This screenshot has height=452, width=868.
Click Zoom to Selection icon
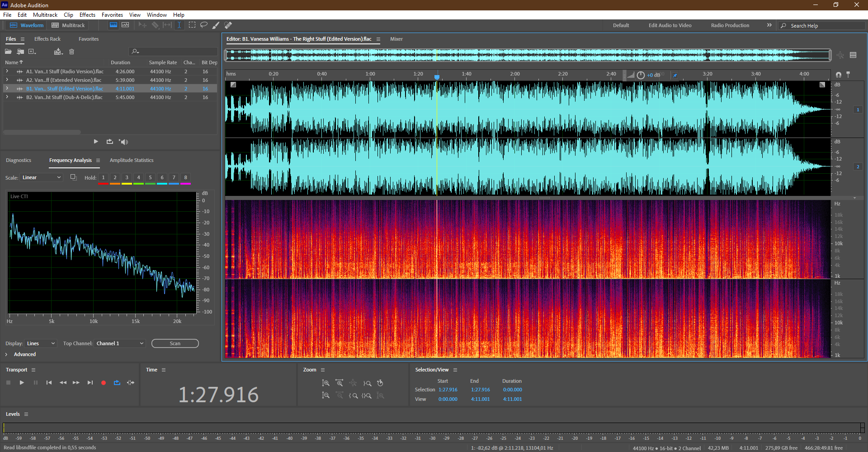[367, 395]
